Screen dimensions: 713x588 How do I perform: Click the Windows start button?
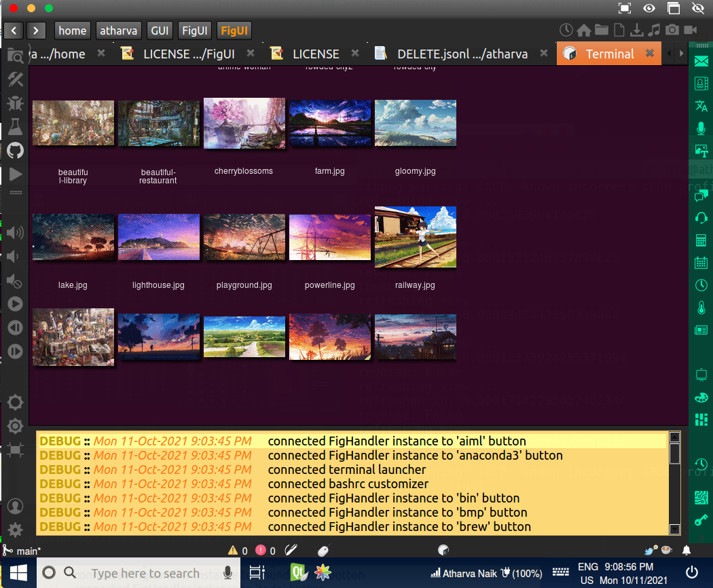18,573
